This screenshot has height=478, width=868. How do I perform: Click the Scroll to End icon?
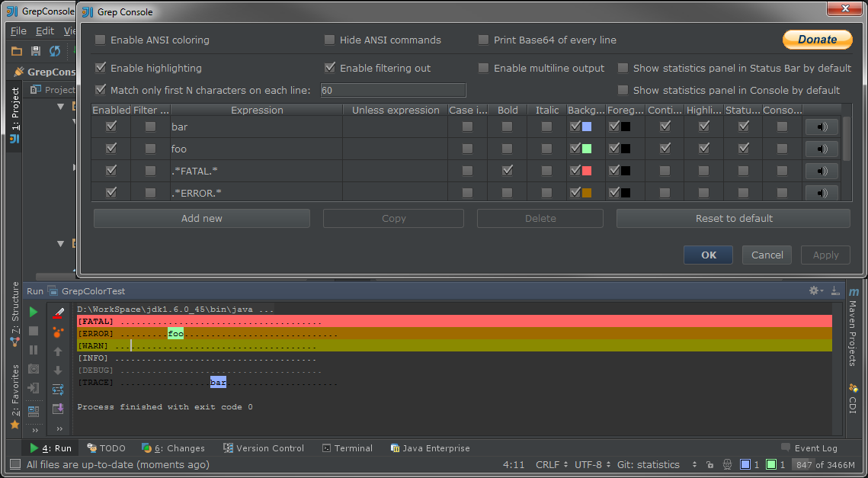(x=58, y=409)
